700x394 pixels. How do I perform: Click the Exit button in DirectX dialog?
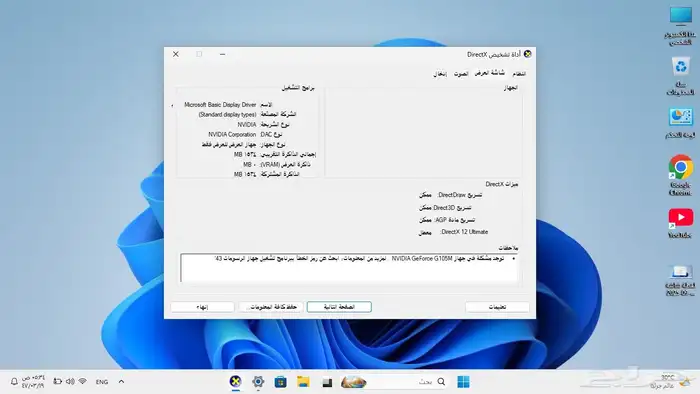click(202, 307)
